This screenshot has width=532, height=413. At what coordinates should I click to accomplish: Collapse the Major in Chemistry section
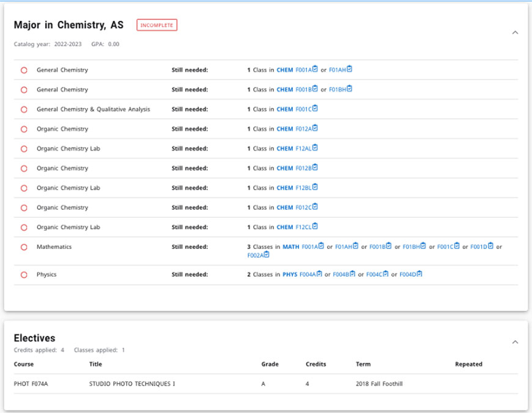click(x=515, y=32)
